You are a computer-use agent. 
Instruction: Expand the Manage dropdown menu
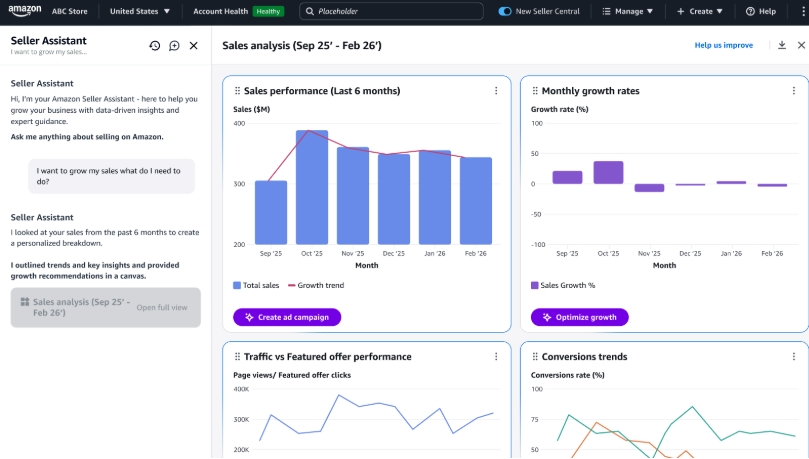click(628, 11)
